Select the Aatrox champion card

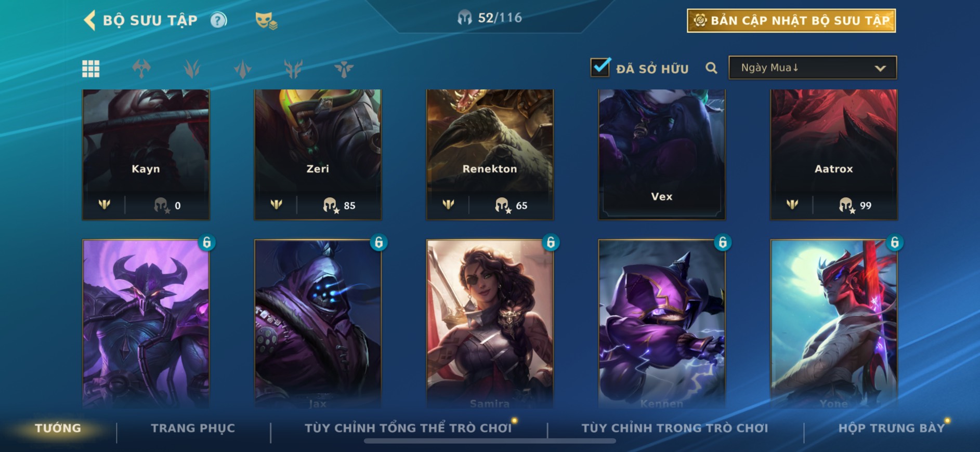[833, 154]
